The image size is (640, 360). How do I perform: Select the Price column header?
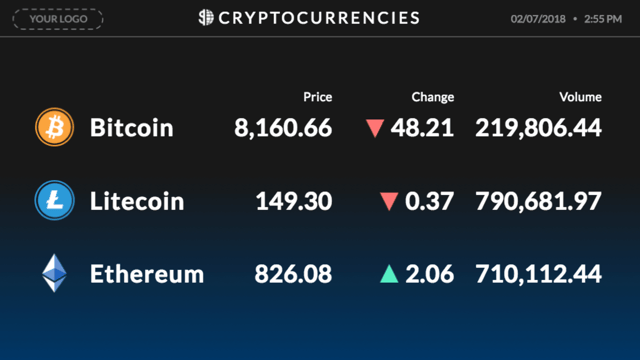[318, 97]
